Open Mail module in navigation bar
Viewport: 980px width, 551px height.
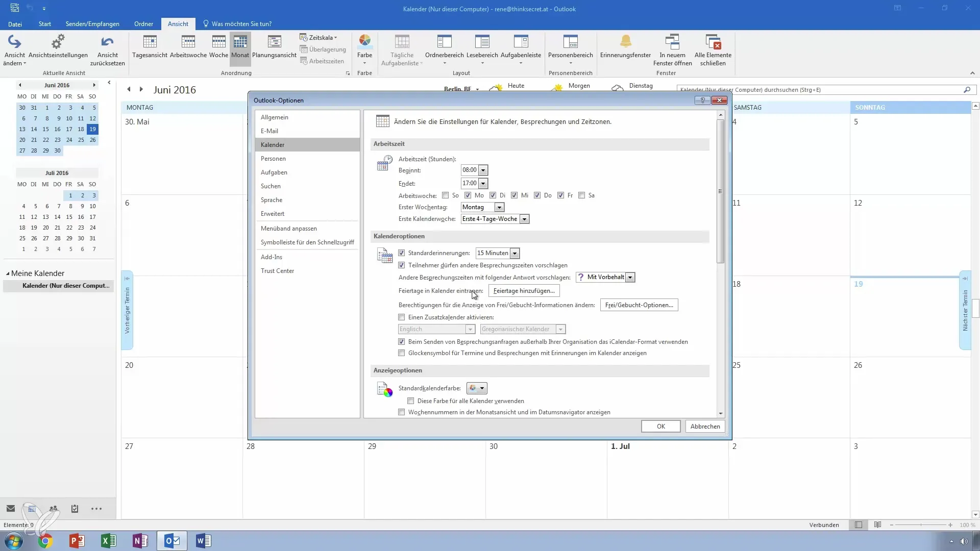coord(11,508)
